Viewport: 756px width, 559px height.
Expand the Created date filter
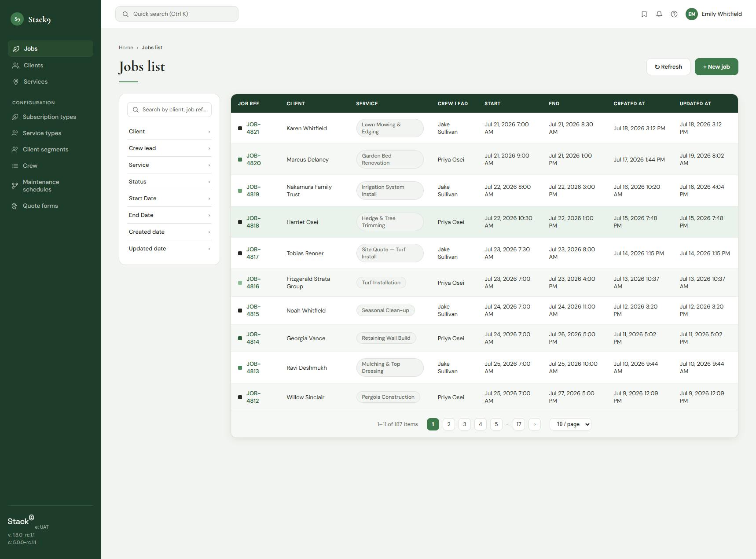169,232
